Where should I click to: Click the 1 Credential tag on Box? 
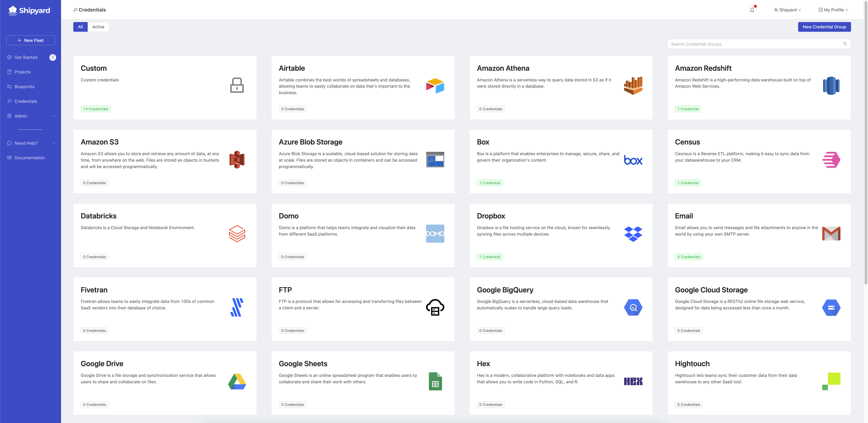click(490, 183)
